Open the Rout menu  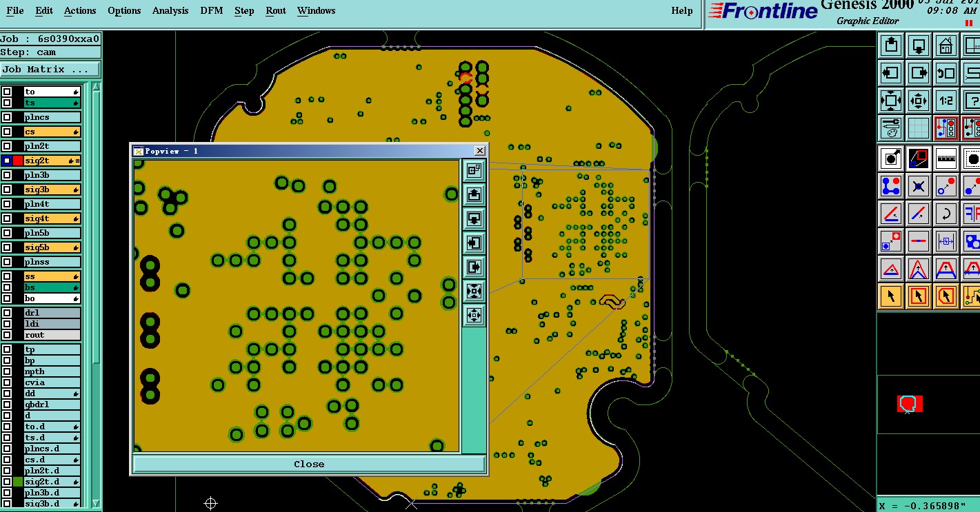coord(276,10)
